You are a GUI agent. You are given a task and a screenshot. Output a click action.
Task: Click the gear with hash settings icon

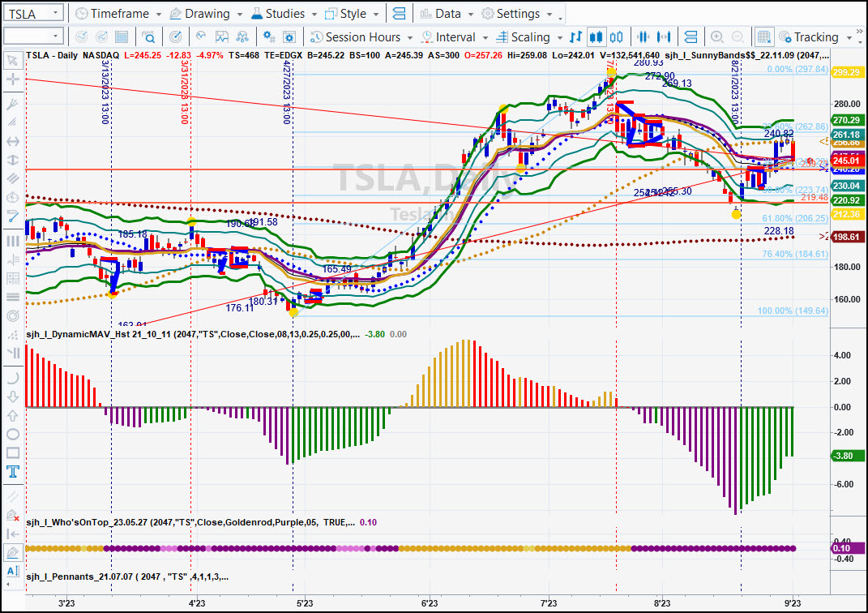tap(269, 37)
